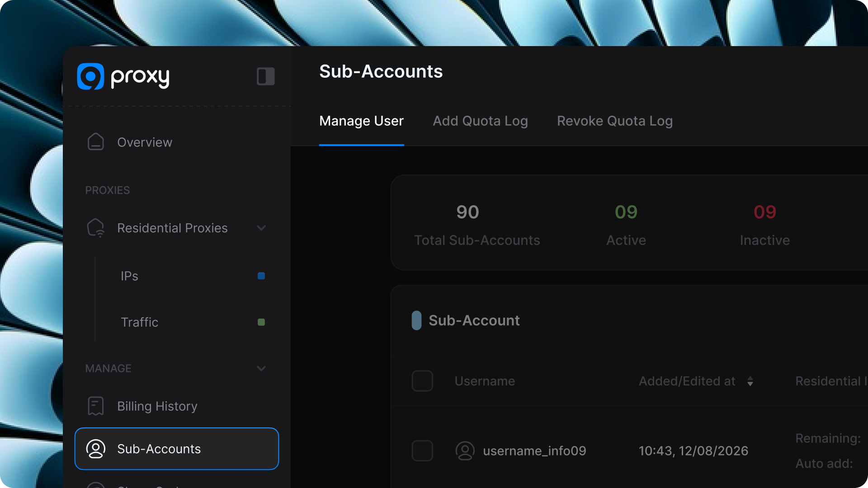Open the Revoke Quota Log tab
This screenshot has width=868, height=488.
pyautogui.click(x=614, y=121)
